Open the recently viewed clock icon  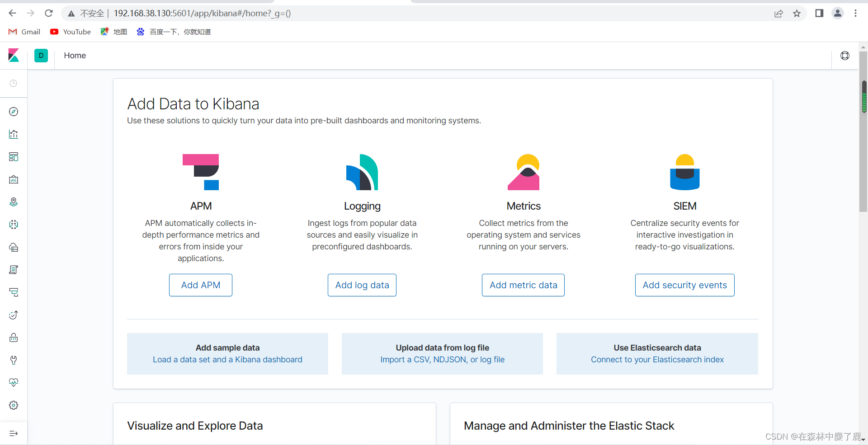[x=14, y=84]
